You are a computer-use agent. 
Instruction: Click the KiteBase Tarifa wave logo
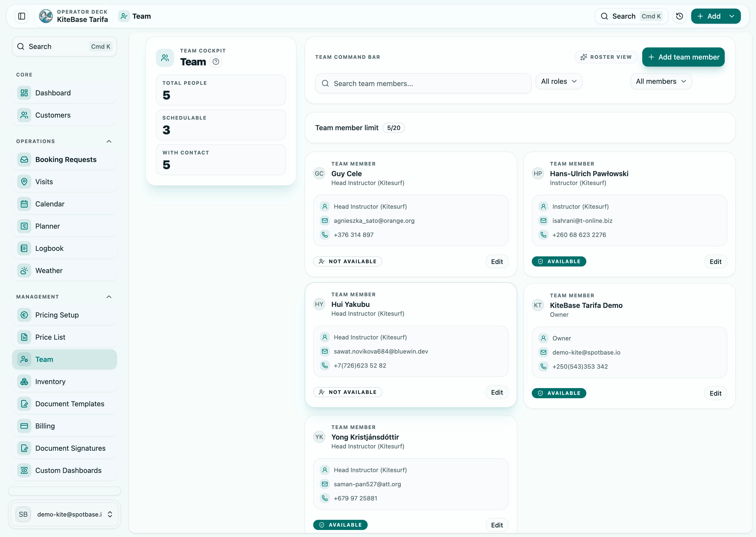tap(46, 16)
